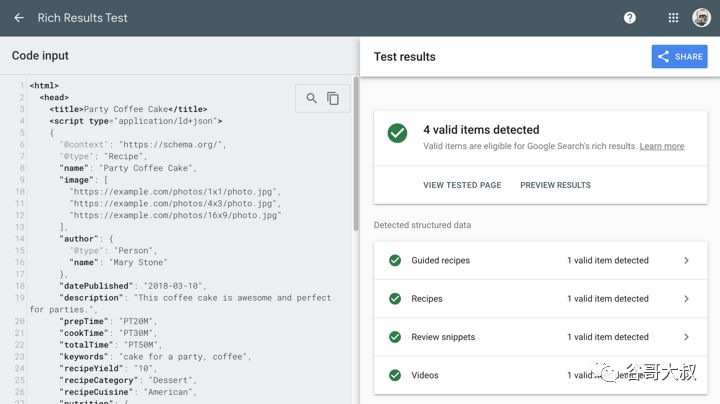The width and height of the screenshot is (720, 404).
Task: Expand the Recipes row chevron
Action: coord(686,299)
